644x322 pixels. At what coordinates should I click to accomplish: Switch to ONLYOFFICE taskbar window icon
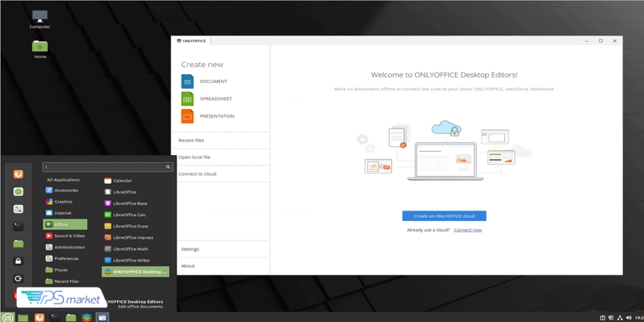[86, 317]
